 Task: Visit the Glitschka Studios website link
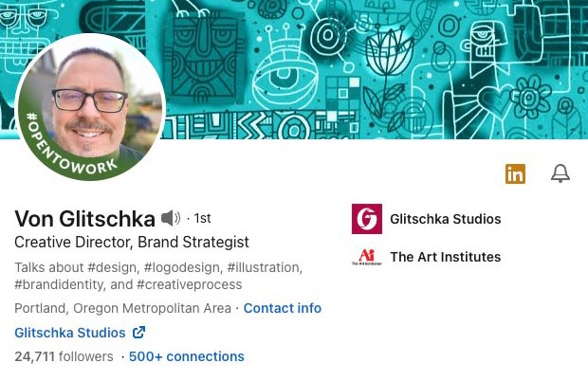(70, 333)
